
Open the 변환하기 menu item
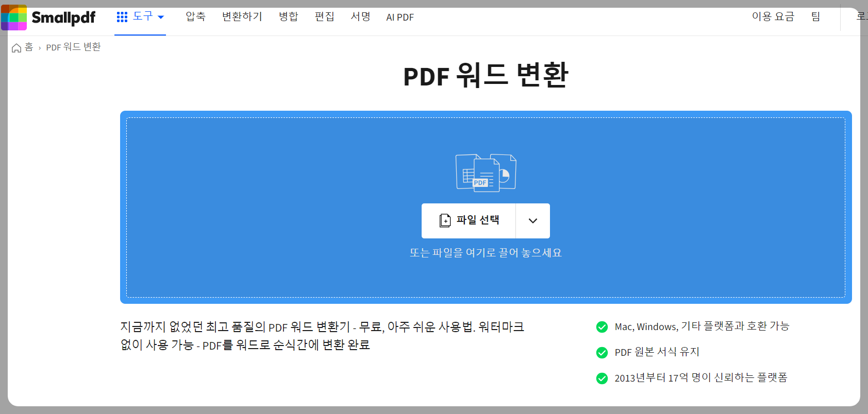(x=242, y=17)
